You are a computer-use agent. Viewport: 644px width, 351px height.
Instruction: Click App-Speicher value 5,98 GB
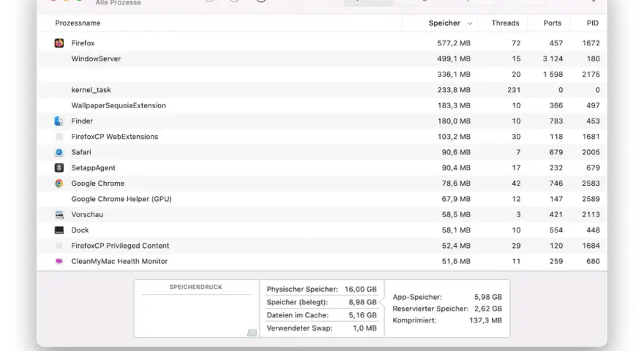(x=488, y=297)
